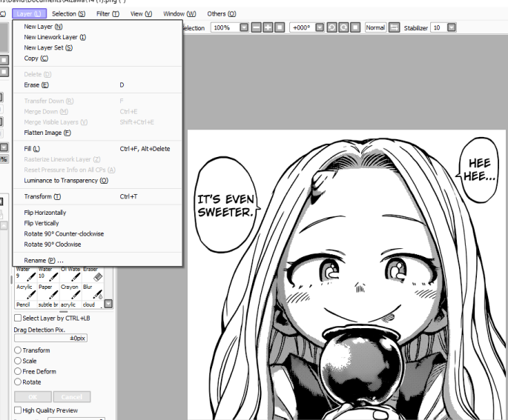Choose the Transform radio option
The width and height of the screenshot is (508, 420).
pos(18,350)
